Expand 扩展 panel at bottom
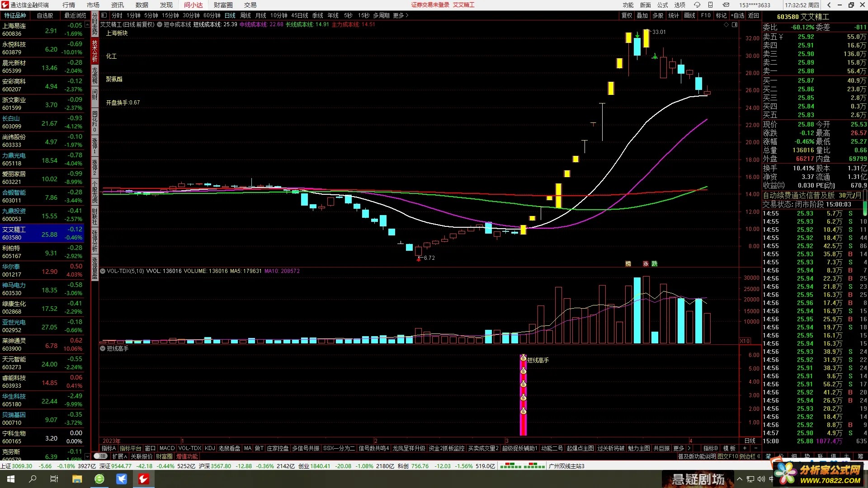Screen dimensions: 868x488 [x=120, y=456]
